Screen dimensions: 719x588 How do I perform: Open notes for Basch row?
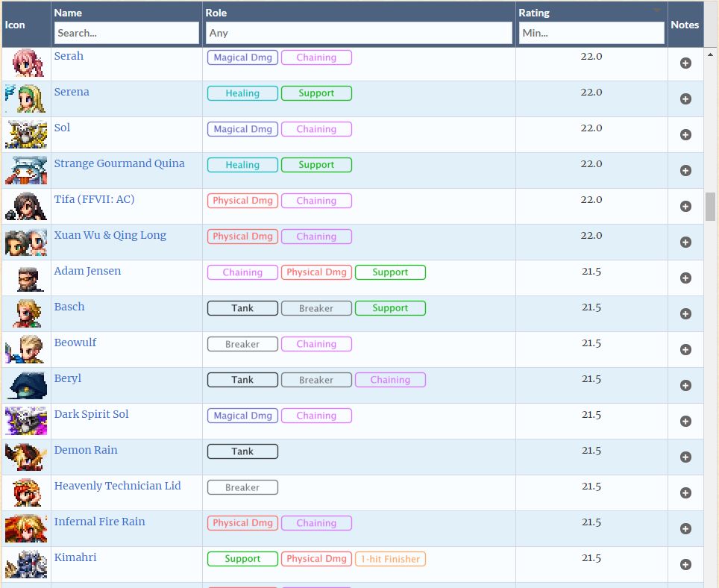point(685,313)
